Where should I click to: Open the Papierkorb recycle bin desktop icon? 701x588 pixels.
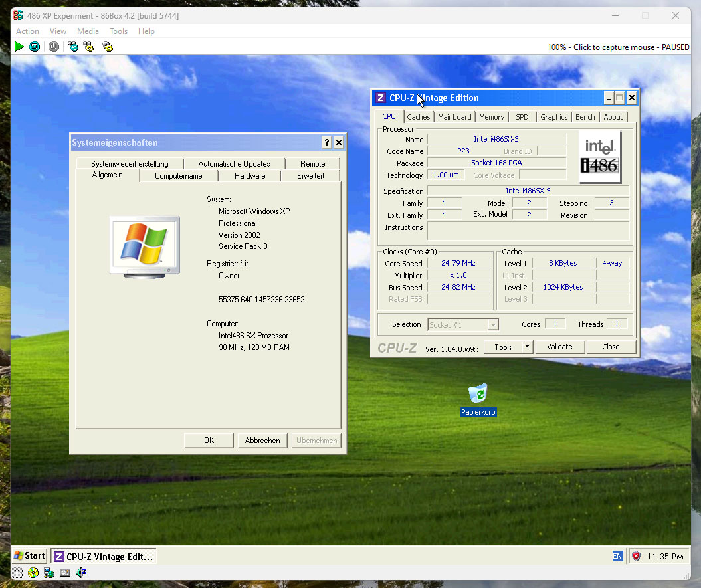pos(478,400)
